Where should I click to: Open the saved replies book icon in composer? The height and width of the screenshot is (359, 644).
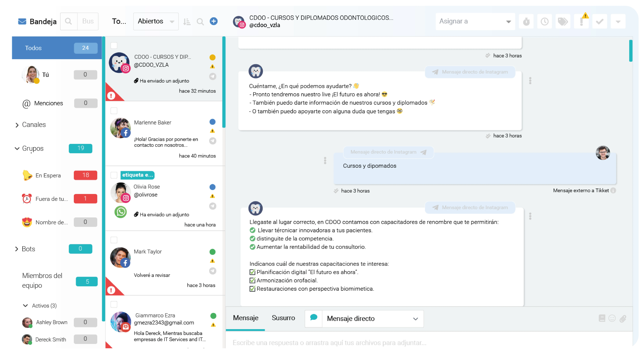coord(602,318)
